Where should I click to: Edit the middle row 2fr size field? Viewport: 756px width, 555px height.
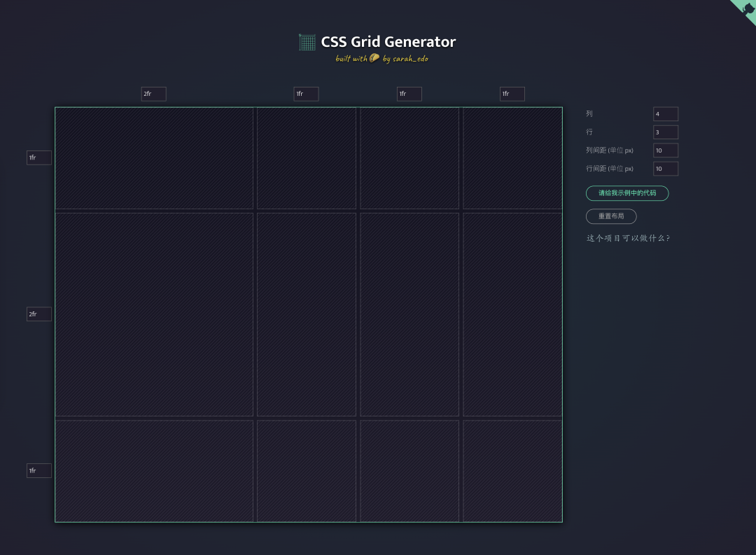tap(39, 314)
